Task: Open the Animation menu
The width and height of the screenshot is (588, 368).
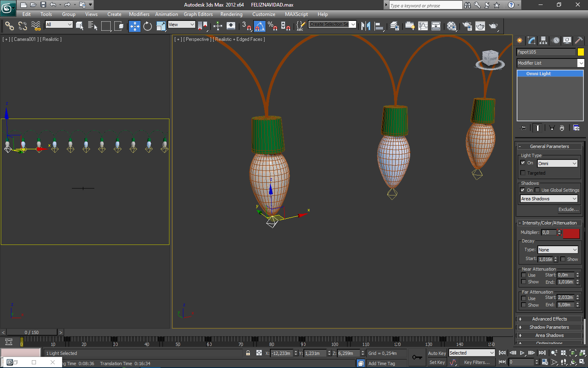Action: [x=167, y=14]
